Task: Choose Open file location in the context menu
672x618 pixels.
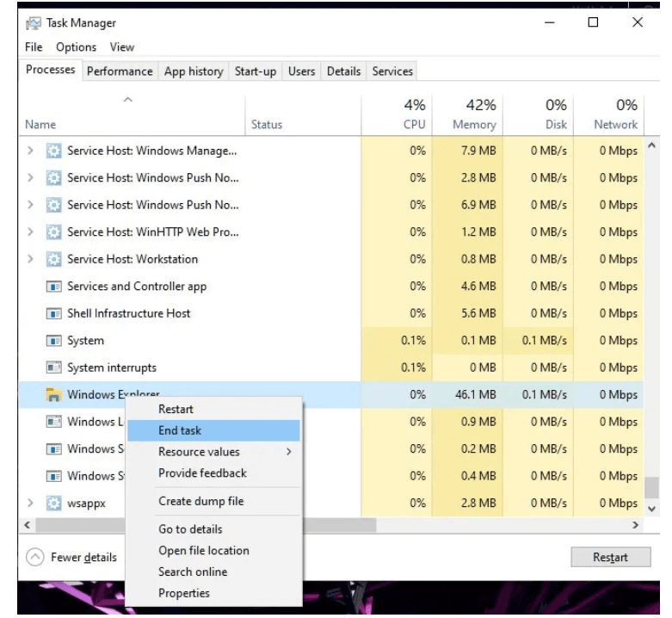Action: (x=213, y=550)
